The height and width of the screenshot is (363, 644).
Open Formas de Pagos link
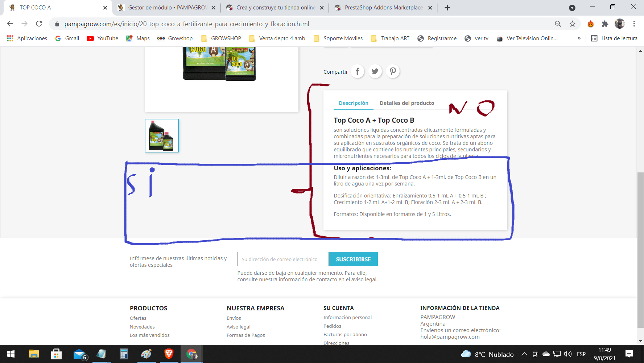coord(246,335)
